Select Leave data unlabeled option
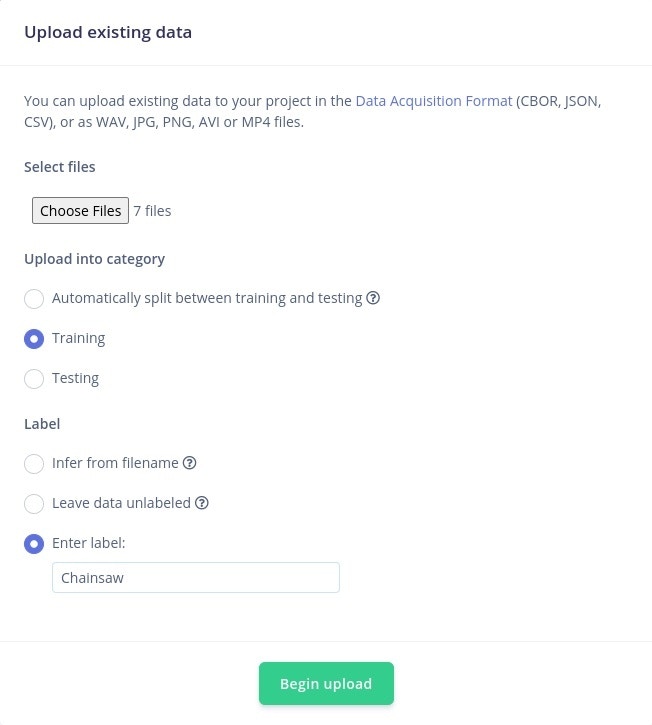Screen dimensions: 652x725 (x=34, y=504)
